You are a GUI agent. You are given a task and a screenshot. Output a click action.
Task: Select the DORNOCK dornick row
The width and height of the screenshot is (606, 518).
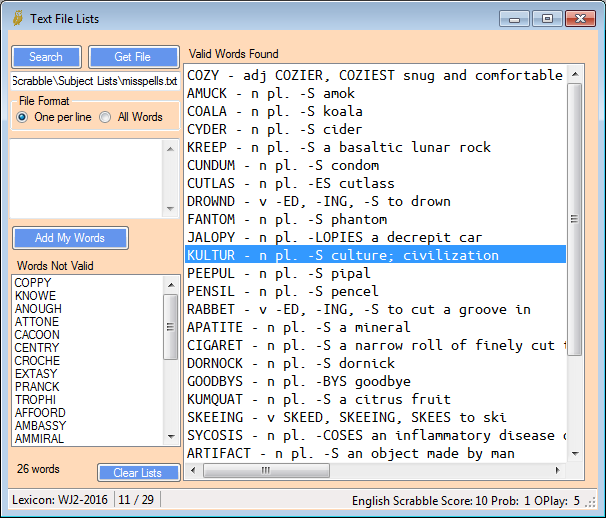click(x=376, y=363)
